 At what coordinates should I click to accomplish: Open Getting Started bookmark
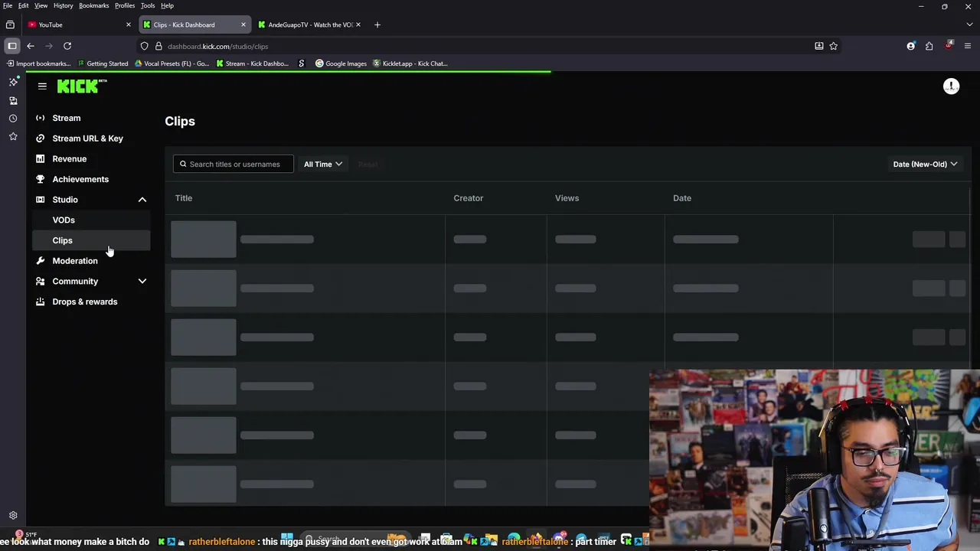(x=103, y=64)
